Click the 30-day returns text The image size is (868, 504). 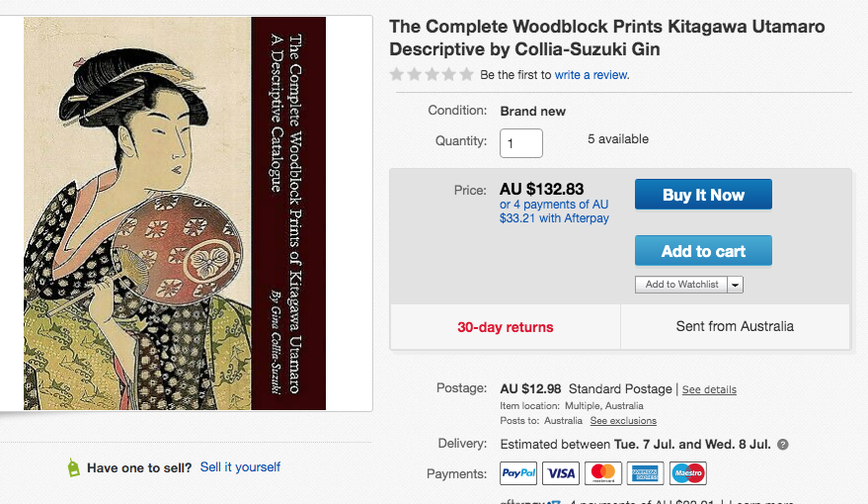(x=505, y=327)
